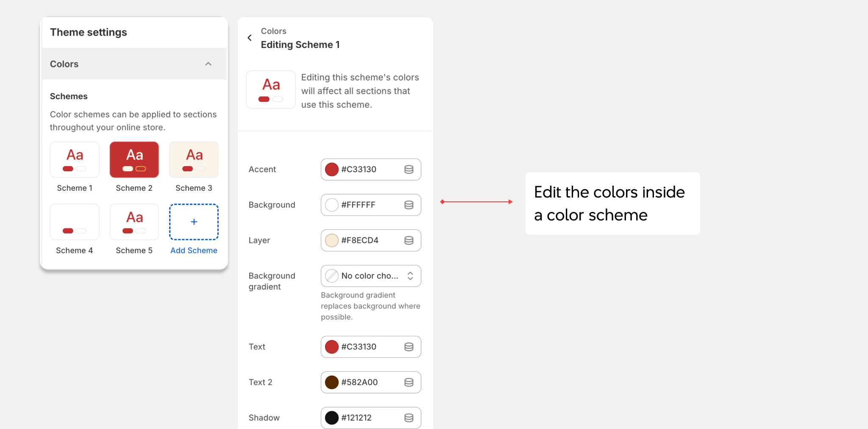Click the Background gradient field label

point(272,281)
